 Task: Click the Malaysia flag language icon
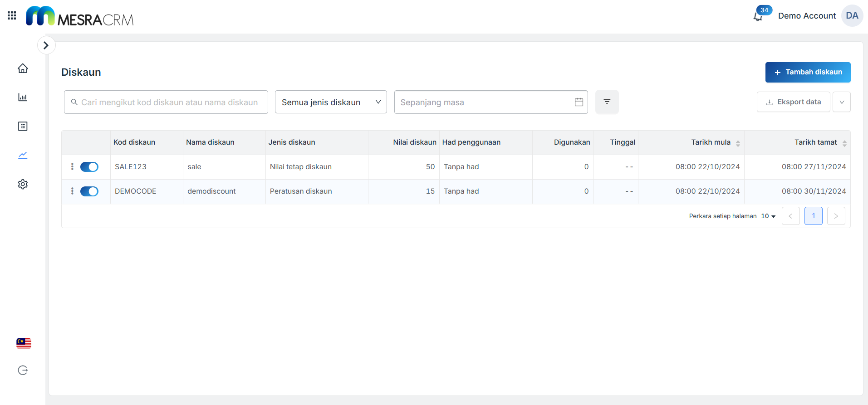coord(24,343)
